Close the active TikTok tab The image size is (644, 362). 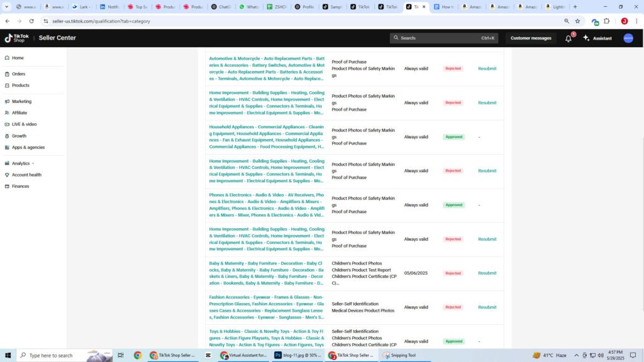pyautogui.click(x=424, y=6)
